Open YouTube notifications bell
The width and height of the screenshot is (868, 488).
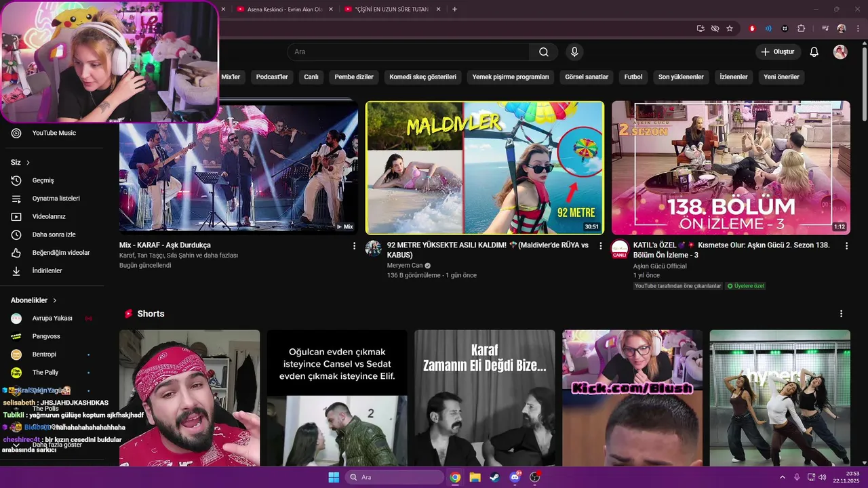click(x=814, y=52)
